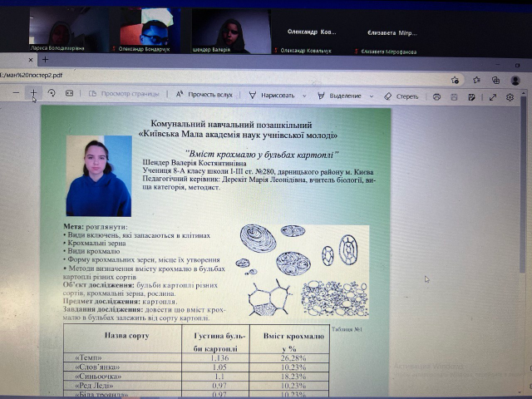Rotate the PDF page
Screen dimensions: 532x399
pyautogui.click(x=52, y=93)
